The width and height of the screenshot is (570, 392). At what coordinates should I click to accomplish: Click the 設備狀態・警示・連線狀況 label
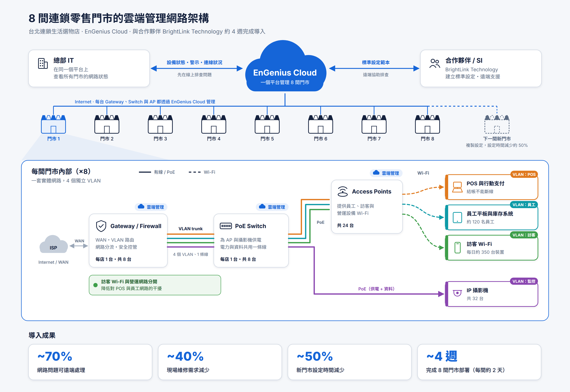(x=194, y=62)
